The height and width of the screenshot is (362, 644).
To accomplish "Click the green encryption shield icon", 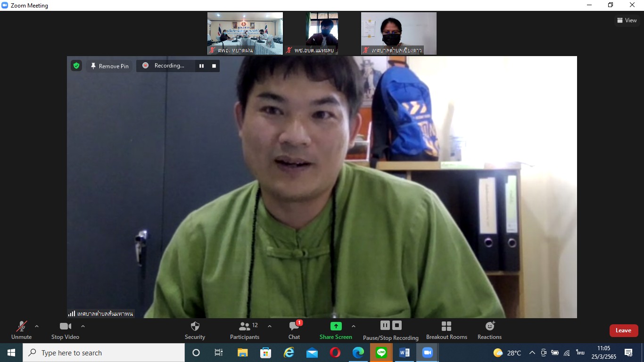I will pos(76,66).
